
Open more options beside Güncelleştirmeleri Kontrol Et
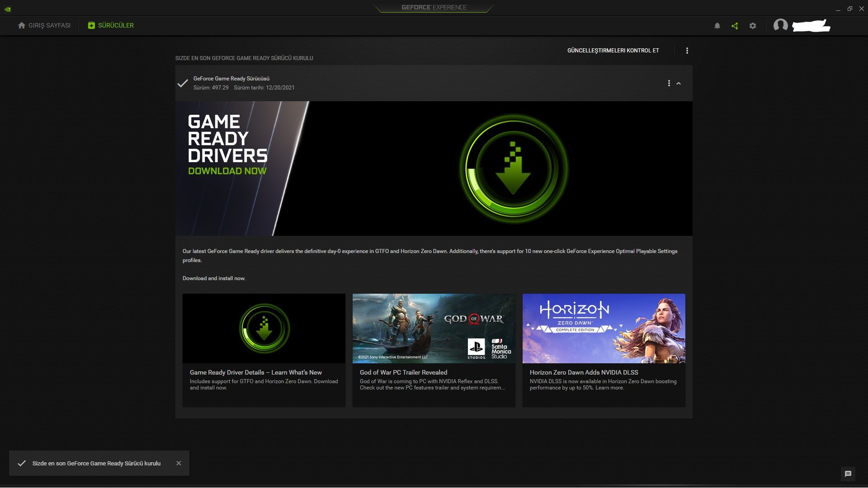pyautogui.click(x=687, y=51)
